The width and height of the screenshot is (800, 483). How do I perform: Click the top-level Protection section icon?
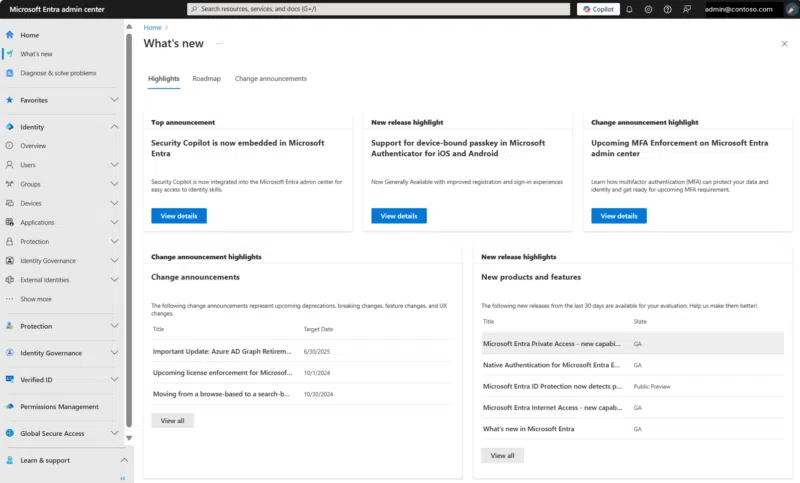tap(10, 326)
